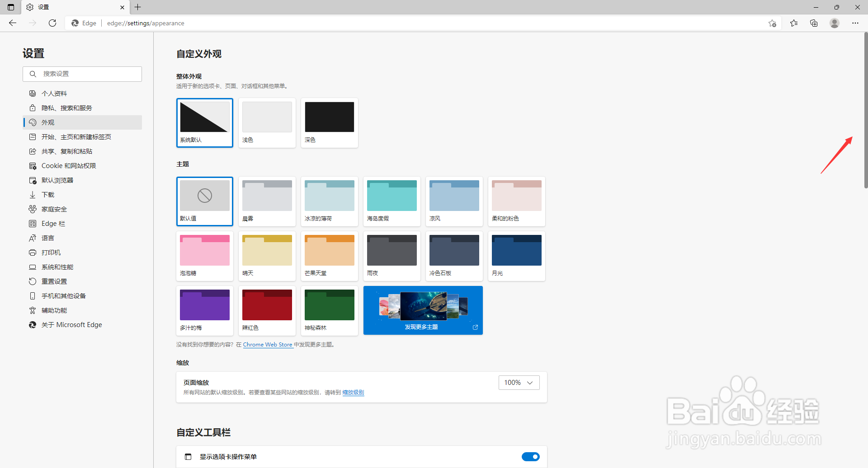Image resolution: width=868 pixels, height=468 pixels.
Task: Close the 设置 tab
Action: pos(122,7)
